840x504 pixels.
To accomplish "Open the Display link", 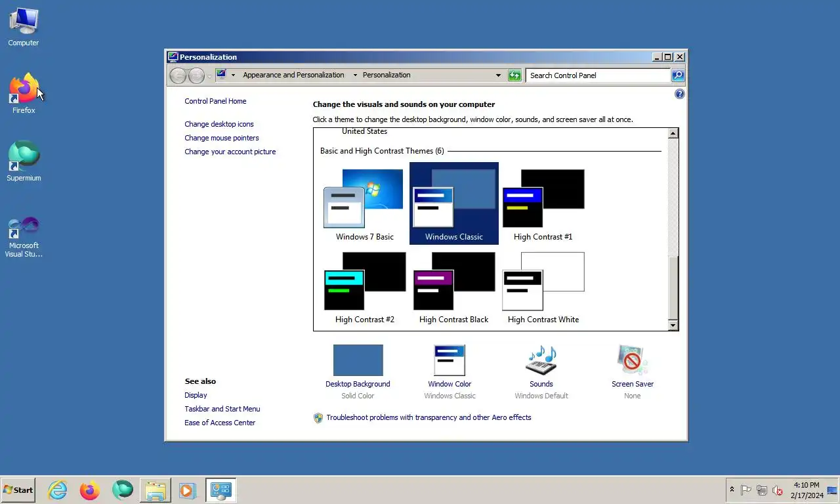I will (x=196, y=395).
